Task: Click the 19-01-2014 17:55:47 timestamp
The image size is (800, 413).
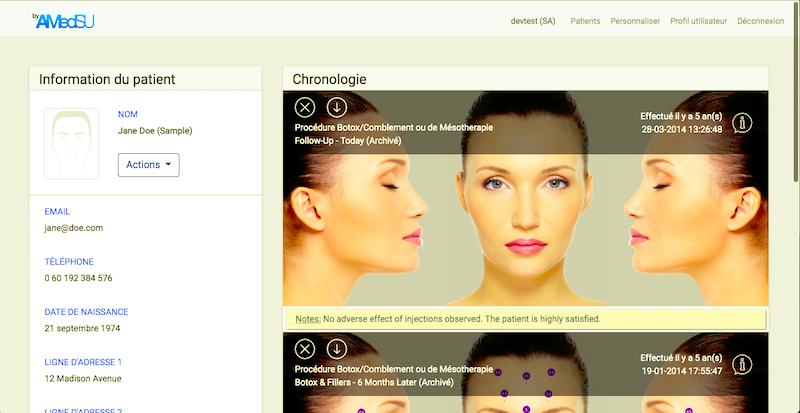Action: [682, 371]
